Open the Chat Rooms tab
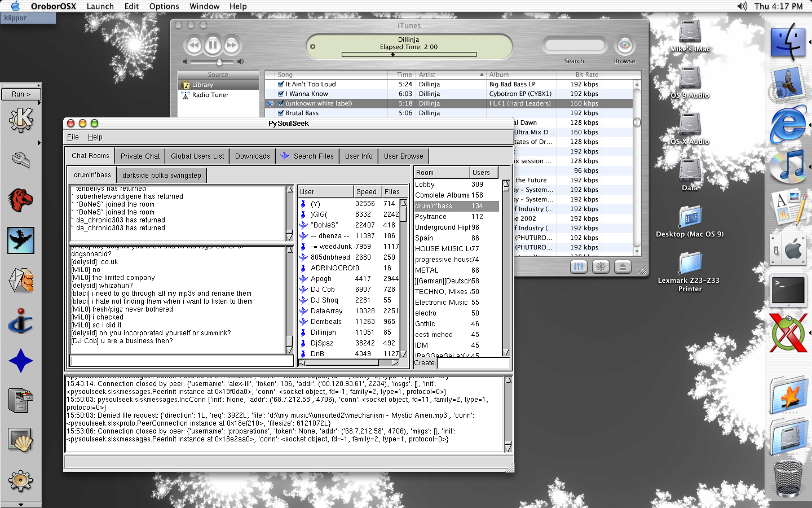Viewport: 812px width, 508px height. point(90,156)
